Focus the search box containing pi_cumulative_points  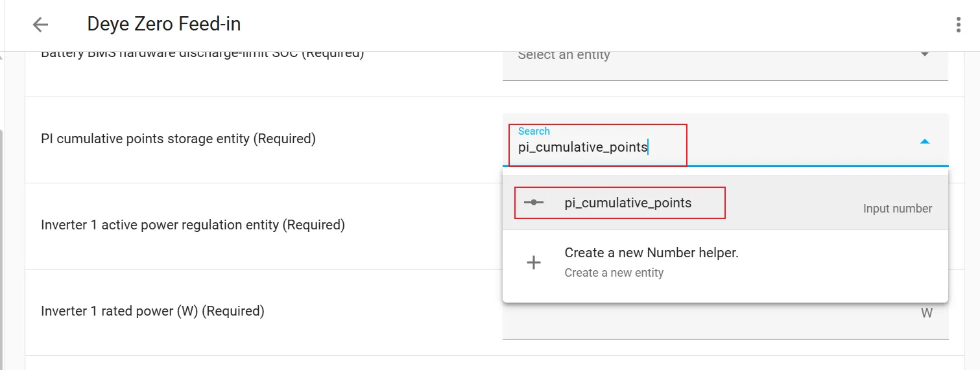point(597,147)
